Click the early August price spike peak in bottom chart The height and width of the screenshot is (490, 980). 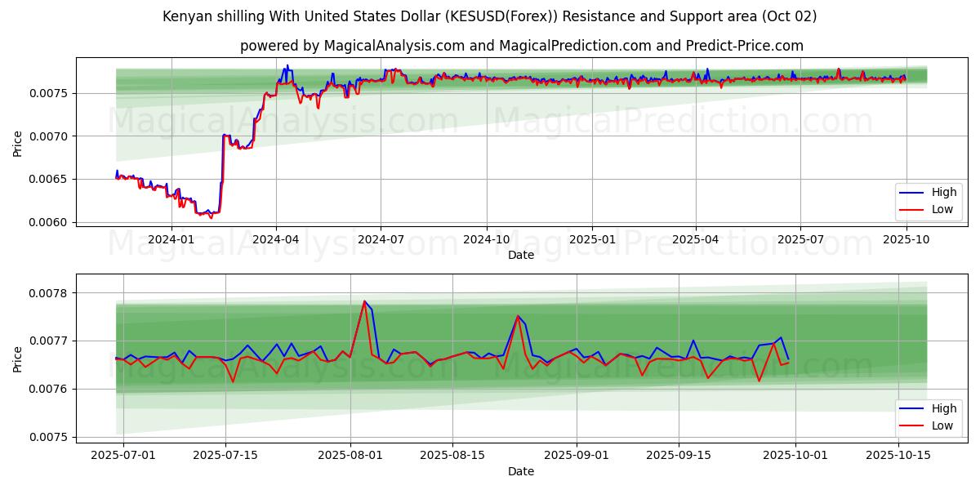[364, 301]
